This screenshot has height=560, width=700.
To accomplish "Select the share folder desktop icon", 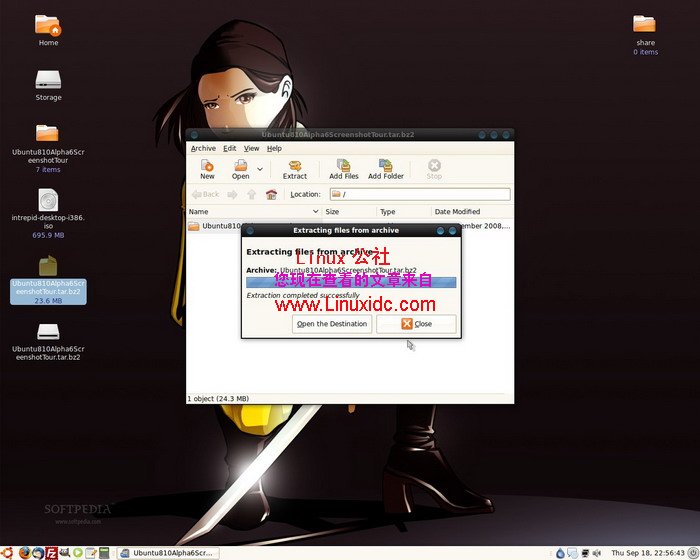I will tap(645, 35).
